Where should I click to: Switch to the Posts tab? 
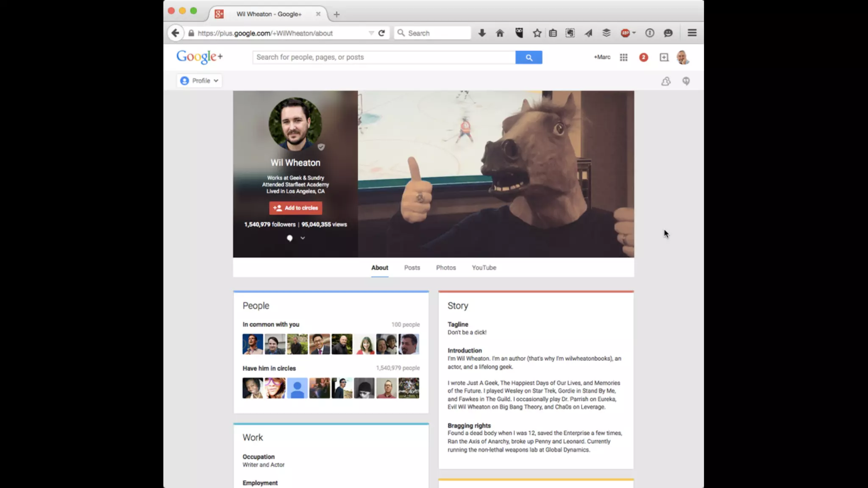[x=412, y=268]
